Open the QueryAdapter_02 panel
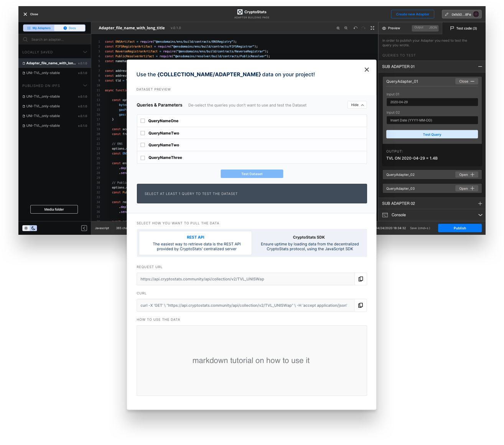Viewport: 504px width, 445px height. click(466, 175)
